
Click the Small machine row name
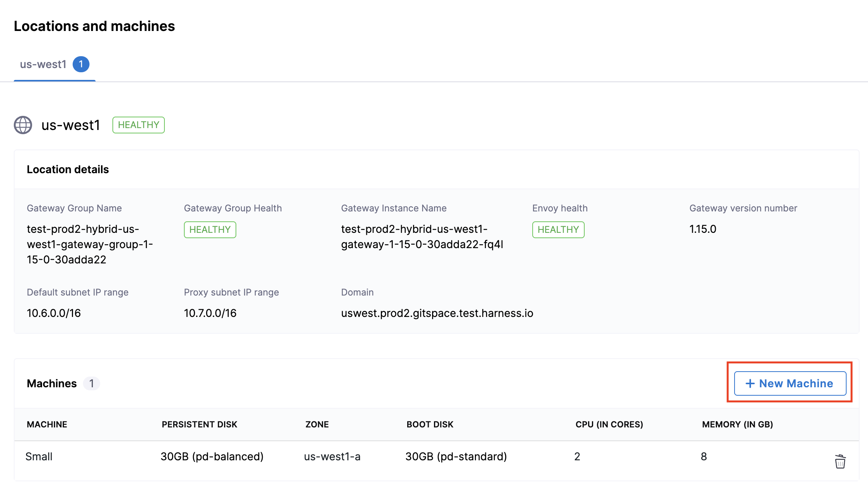pos(39,456)
